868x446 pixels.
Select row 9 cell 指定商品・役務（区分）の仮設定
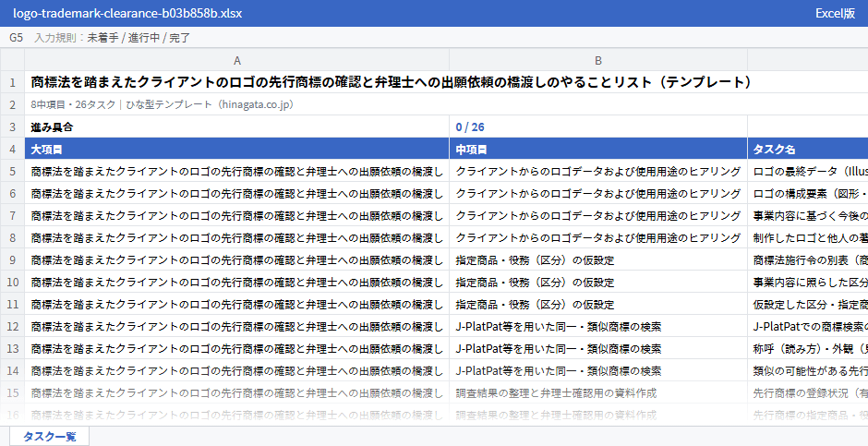(x=597, y=259)
